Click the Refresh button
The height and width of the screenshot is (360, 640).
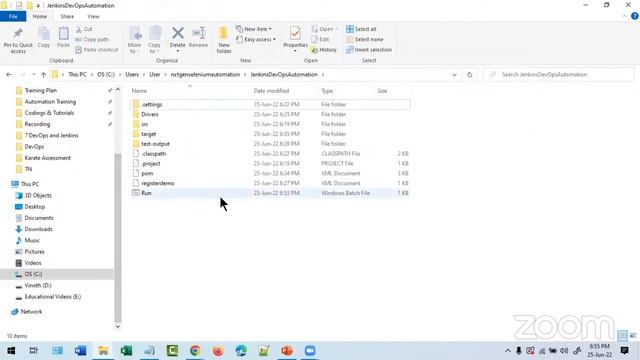pos(469,75)
